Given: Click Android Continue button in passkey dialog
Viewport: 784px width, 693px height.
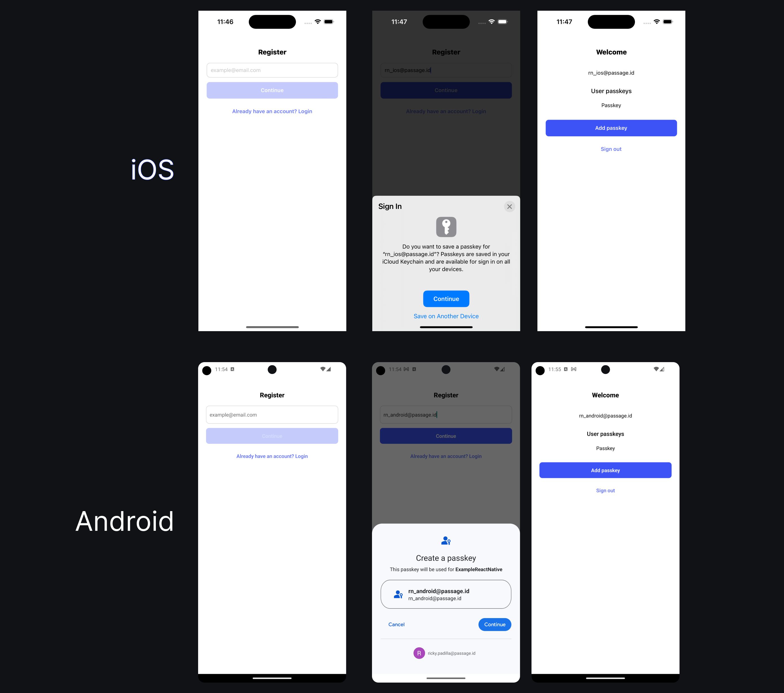Looking at the screenshot, I should [x=495, y=624].
